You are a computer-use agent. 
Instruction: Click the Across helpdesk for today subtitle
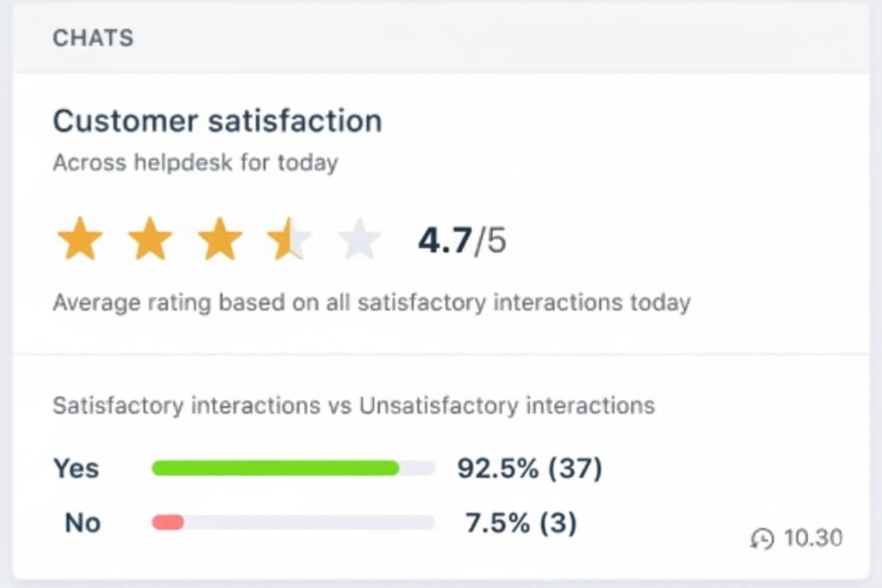[196, 163]
